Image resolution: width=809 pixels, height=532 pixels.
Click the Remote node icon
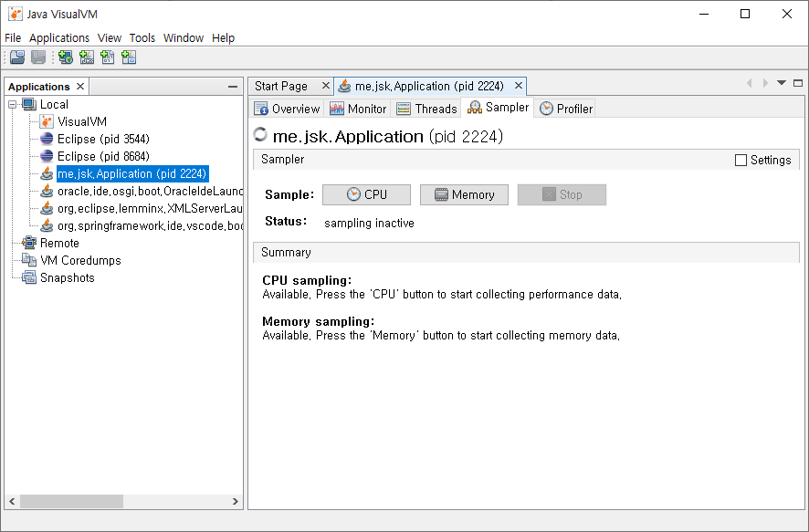(29, 243)
